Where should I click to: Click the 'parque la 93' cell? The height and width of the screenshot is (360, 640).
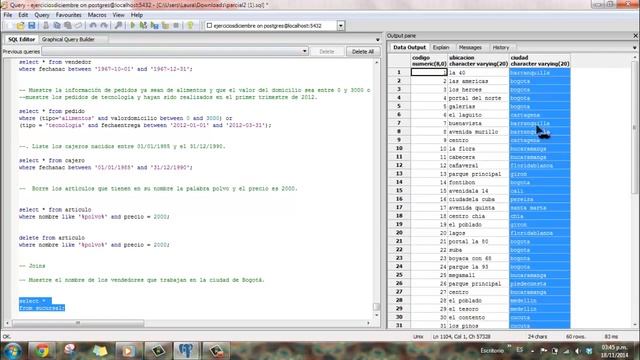point(478,267)
